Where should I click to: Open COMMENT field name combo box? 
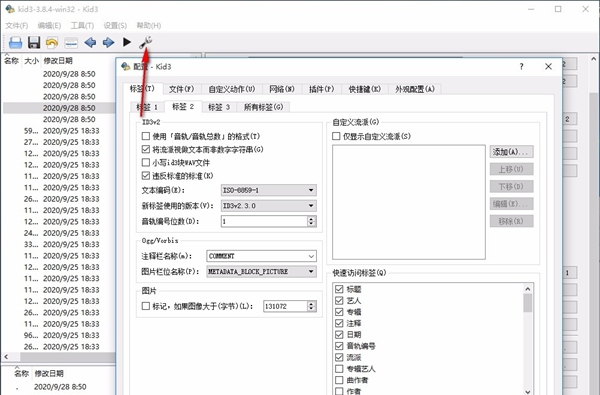[262, 256]
